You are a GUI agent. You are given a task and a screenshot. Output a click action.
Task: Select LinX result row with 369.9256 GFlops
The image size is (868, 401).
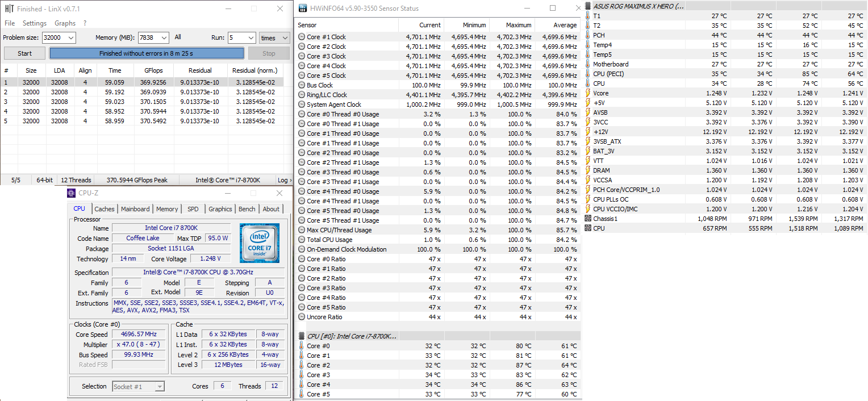(x=142, y=82)
